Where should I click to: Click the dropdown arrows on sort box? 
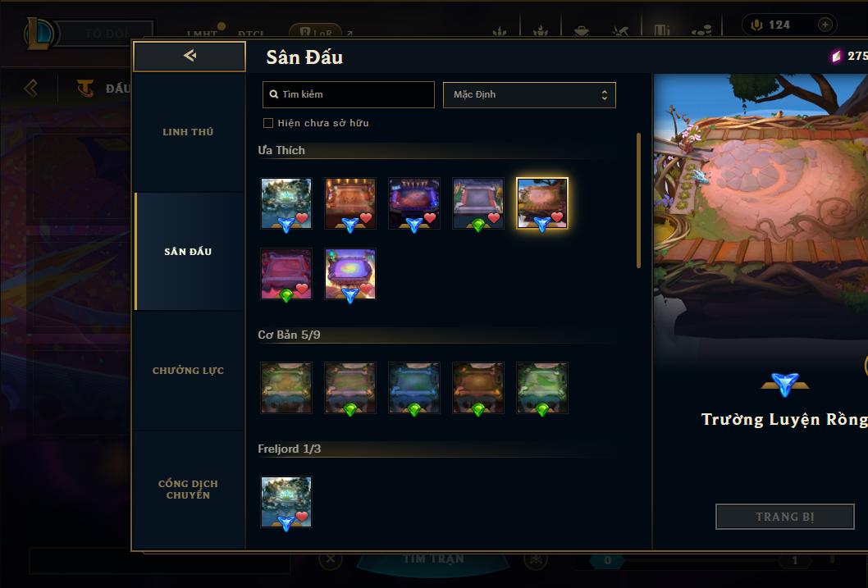point(605,95)
